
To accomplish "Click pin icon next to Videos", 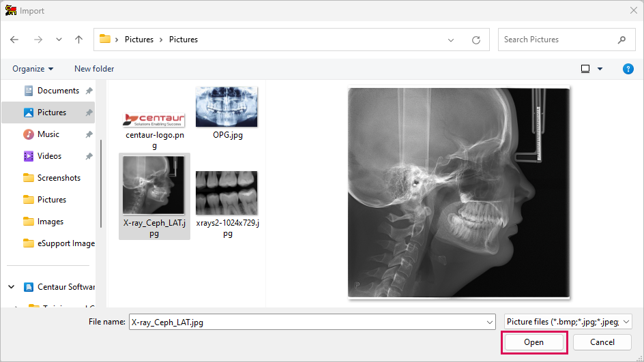I will pyautogui.click(x=89, y=156).
